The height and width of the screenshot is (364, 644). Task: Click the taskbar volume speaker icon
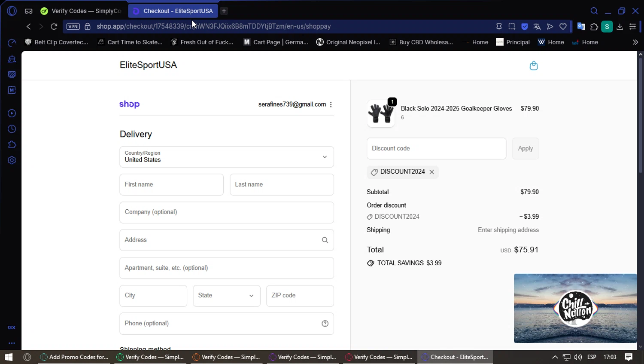pos(578,357)
